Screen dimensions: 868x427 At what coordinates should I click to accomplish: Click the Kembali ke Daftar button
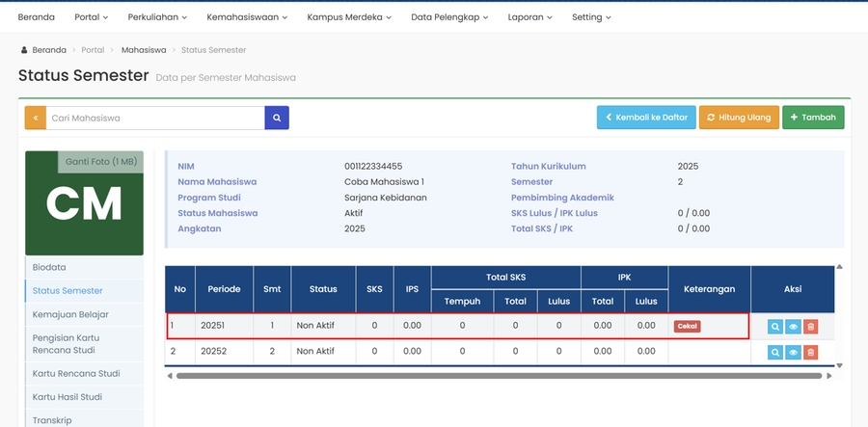[x=645, y=118]
